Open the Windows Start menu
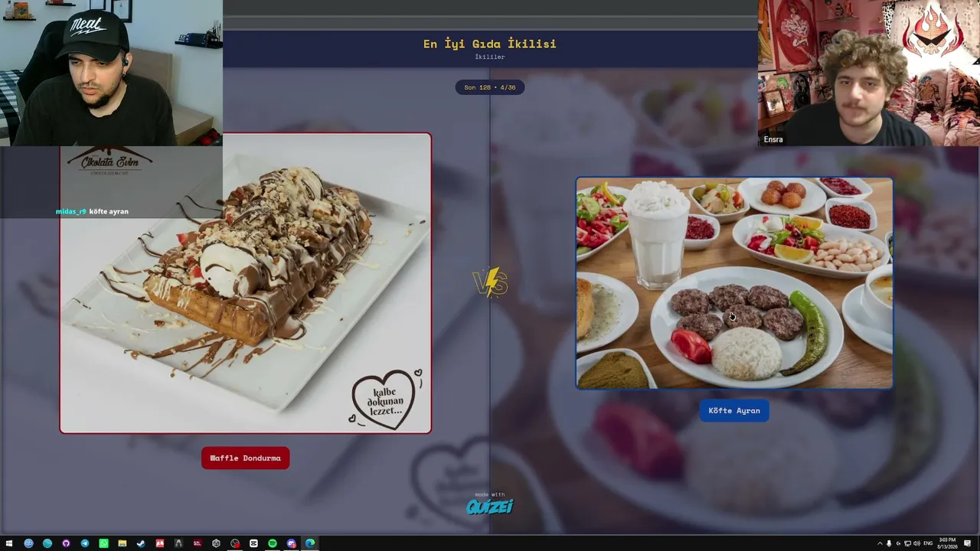This screenshot has height=551, width=980. click(x=9, y=543)
